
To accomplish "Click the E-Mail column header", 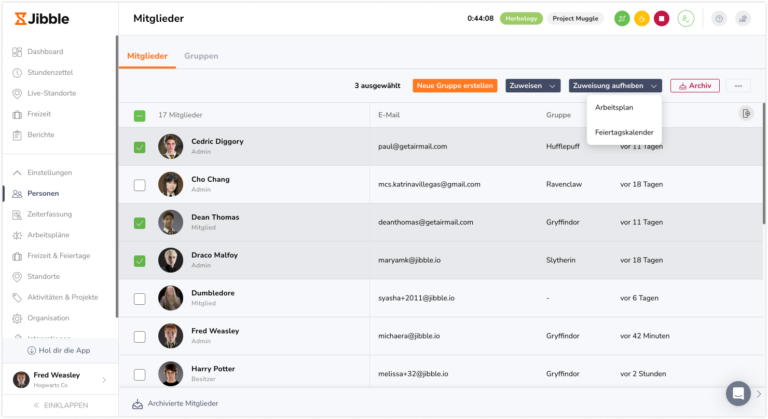I will [x=389, y=115].
